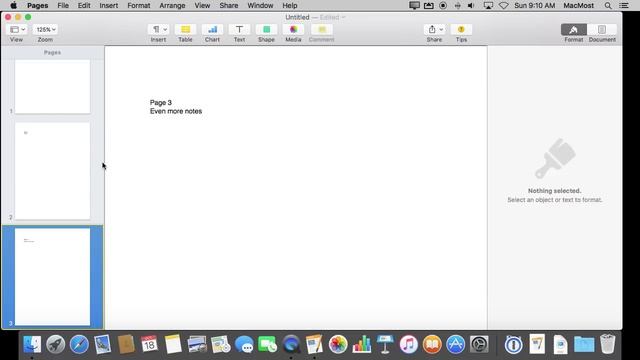Image resolution: width=640 pixels, height=360 pixels.
Task: Open Messages from the Dock
Action: pyautogui.click(x=244, y=344)
